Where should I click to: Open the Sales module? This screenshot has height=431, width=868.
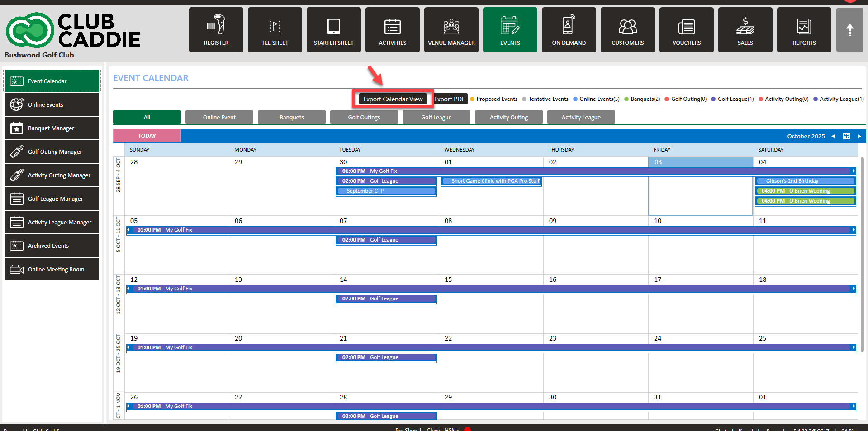[745, 30]
